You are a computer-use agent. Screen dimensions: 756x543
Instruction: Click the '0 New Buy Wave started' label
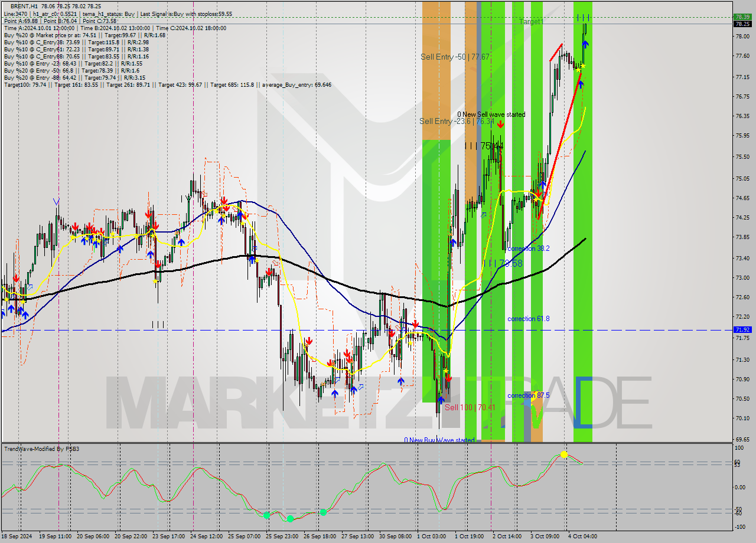439,440
